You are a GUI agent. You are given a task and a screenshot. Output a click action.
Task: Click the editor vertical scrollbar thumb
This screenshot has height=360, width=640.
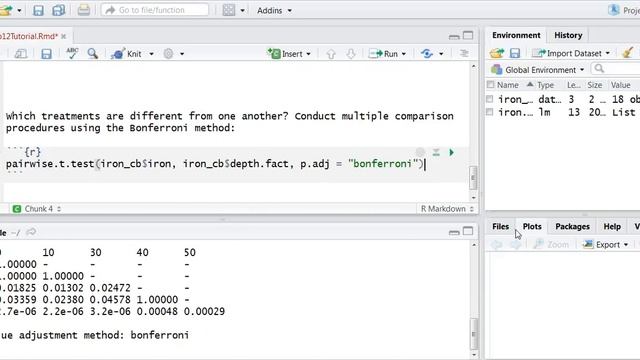click(x=473, y=178)
